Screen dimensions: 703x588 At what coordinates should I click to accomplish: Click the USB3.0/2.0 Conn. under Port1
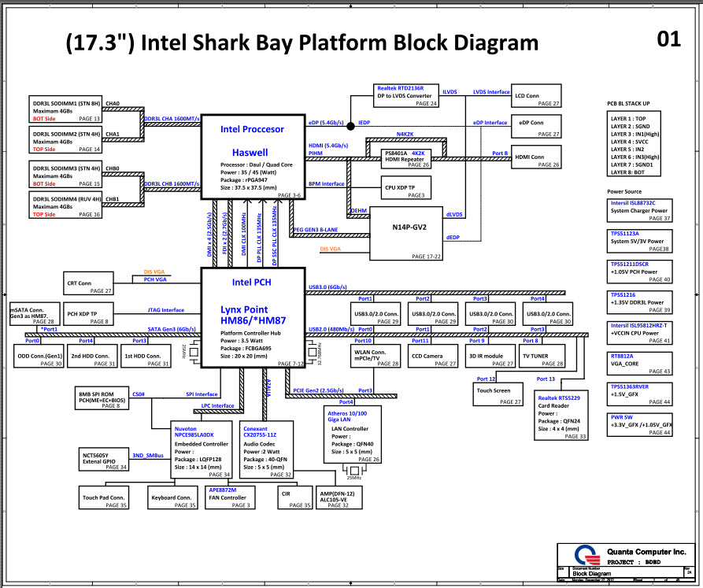[x=376, y=314]
